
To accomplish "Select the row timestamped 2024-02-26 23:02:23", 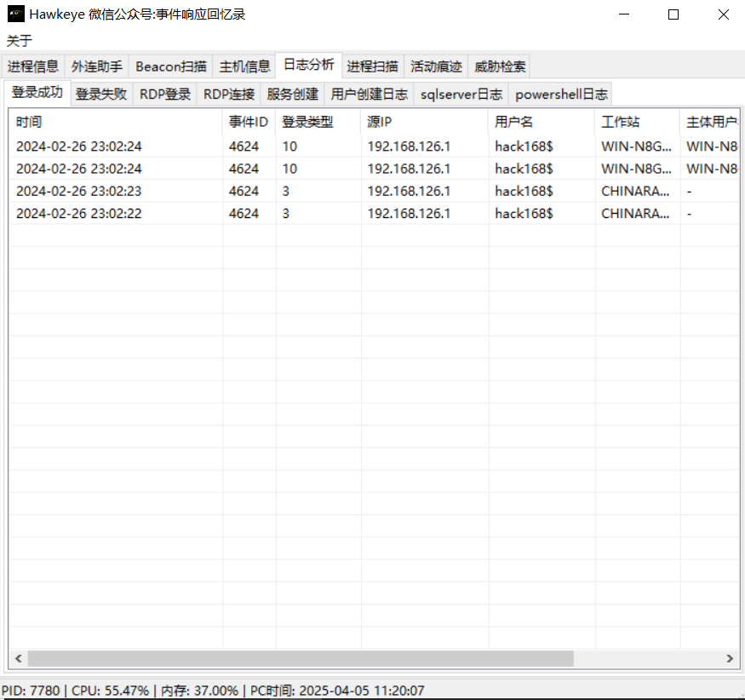I will pos(375,191).
